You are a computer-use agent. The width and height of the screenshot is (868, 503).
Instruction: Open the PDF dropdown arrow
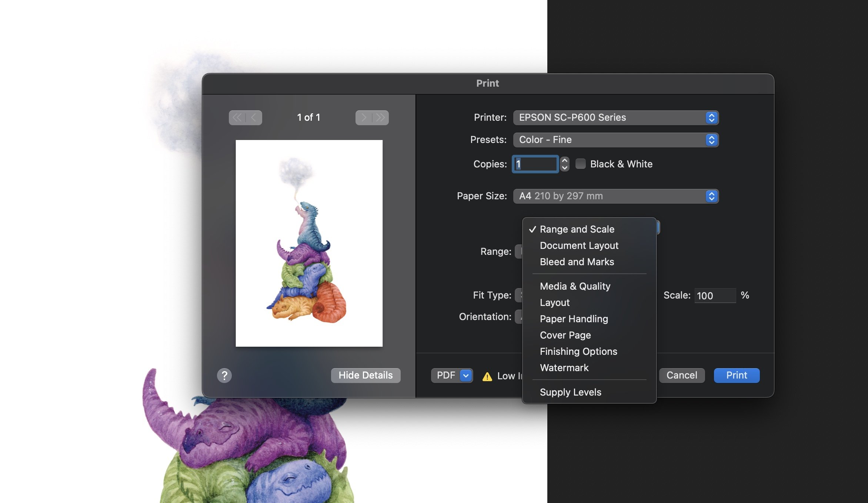[466, 376]
